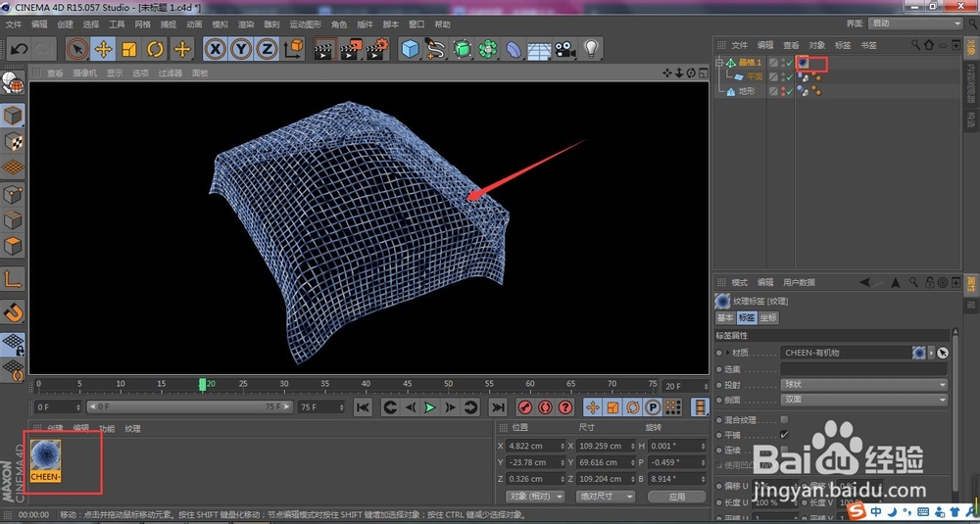Viewport: 980px width, 524px height.
Task: Activate the Move tool in top toolbar
Action: pyautogui.click(x=103, y=49)
